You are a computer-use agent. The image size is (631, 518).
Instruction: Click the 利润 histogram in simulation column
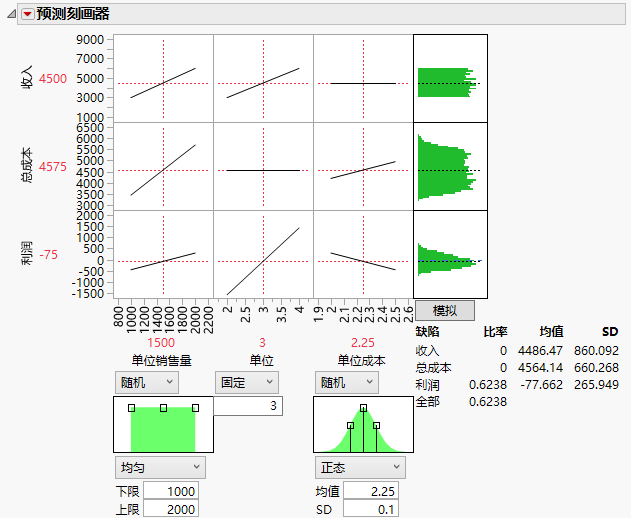[450, 254]
